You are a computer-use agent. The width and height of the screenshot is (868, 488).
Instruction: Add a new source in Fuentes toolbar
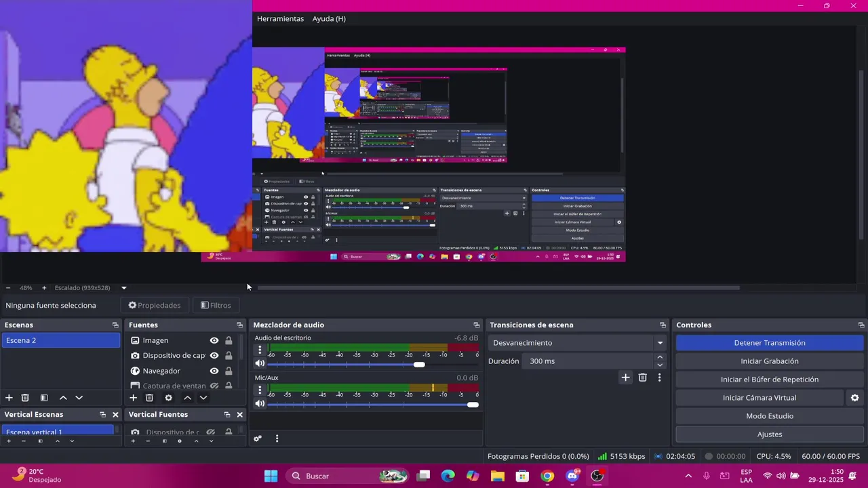(133, 398)
